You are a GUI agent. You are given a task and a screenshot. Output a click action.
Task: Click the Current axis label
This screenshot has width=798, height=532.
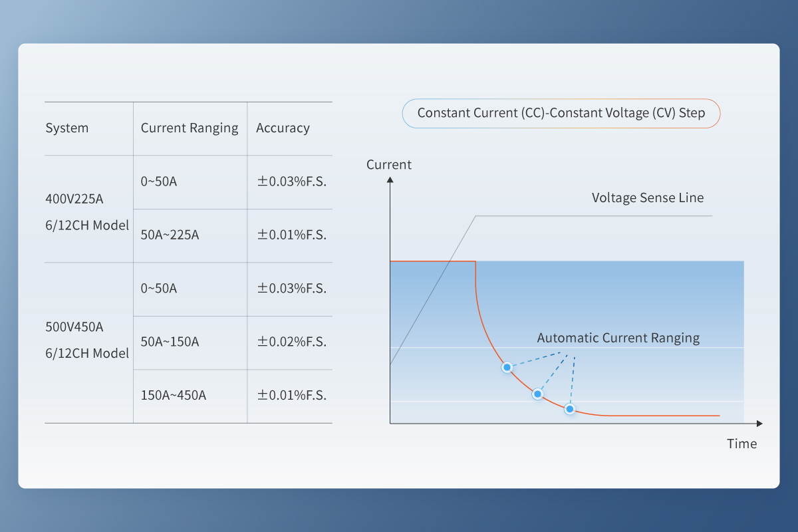[x=389, y=164]
